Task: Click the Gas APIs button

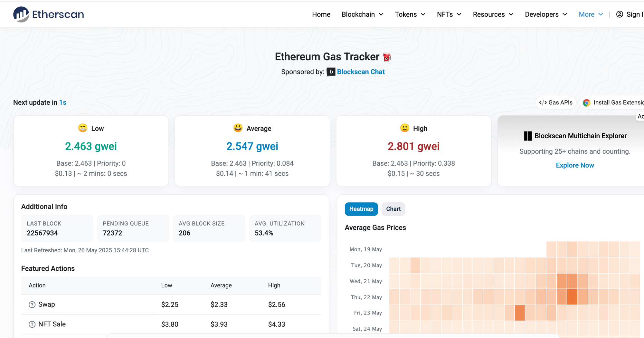Action: tap(556, 102)
